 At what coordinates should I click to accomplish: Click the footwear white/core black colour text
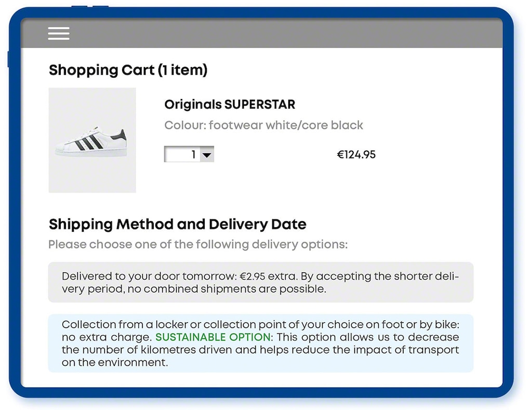pyautogui.click(x=264, y=125)
